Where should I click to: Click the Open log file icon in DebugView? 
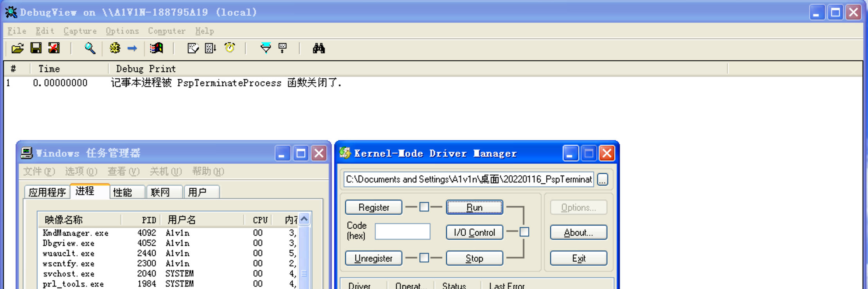point(18,48)
